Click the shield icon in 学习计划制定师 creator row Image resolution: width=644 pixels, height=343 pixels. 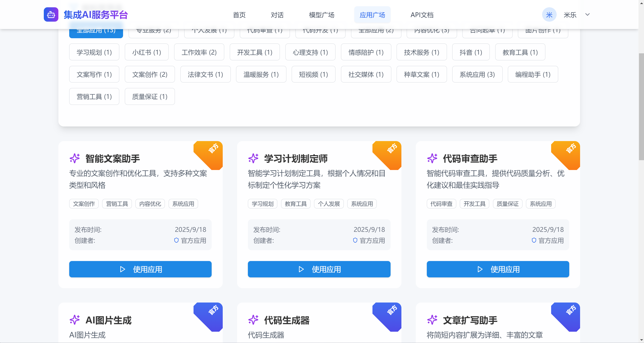355,240
